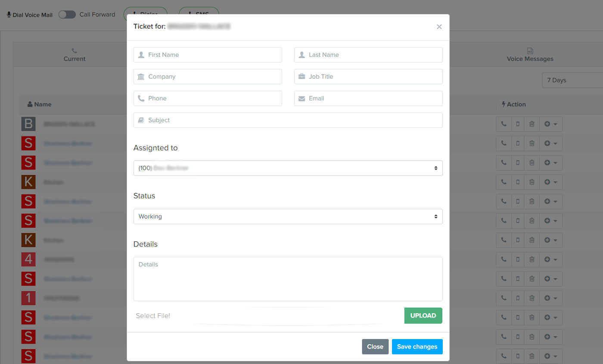Click the plus icon in the Action column
Image resolution: width=603 pixels, height=364 pixels.
click(548, 124)
